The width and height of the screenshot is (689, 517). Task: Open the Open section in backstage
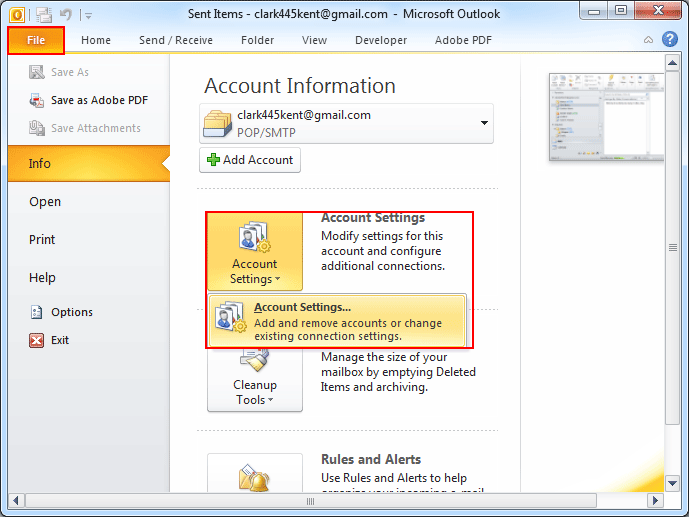(45, 202)
